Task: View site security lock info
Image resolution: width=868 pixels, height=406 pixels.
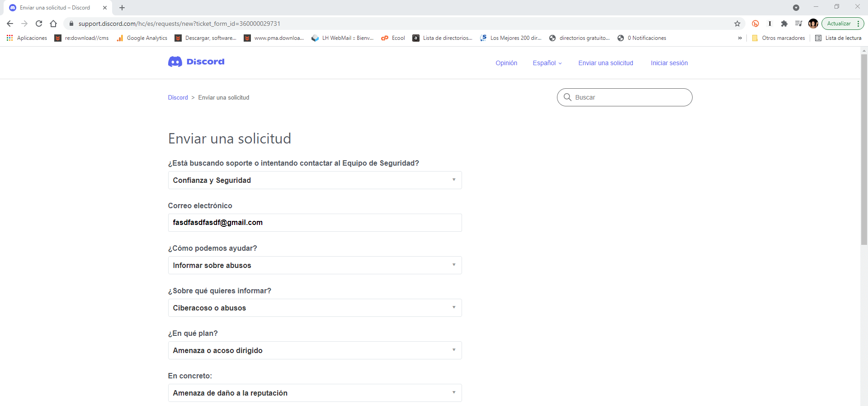Action: click(71, 24)
